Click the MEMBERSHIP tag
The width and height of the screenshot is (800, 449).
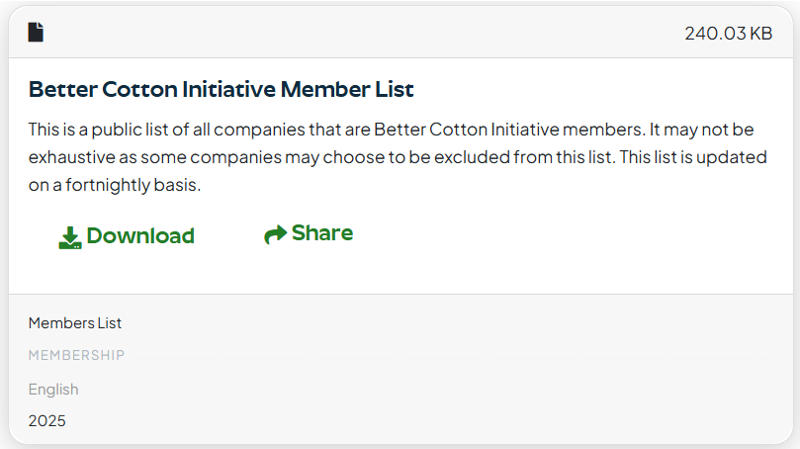point(76,355)
